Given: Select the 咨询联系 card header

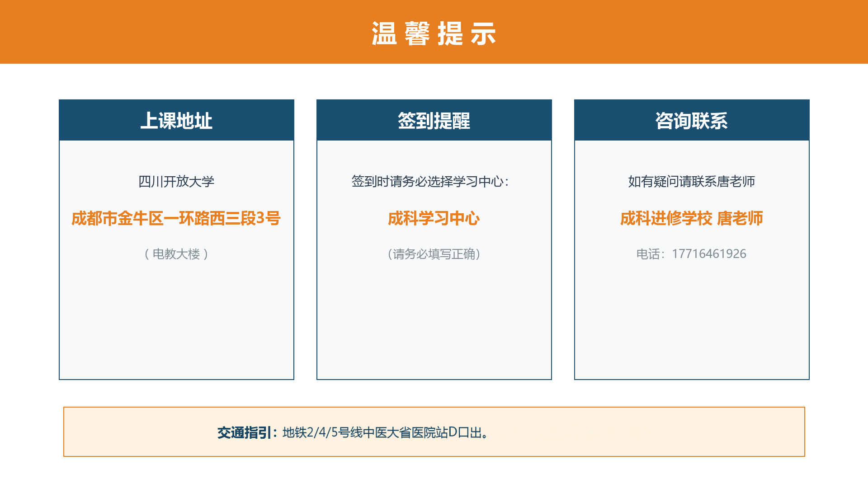Looking at the screenshot, I should point(692,120).
